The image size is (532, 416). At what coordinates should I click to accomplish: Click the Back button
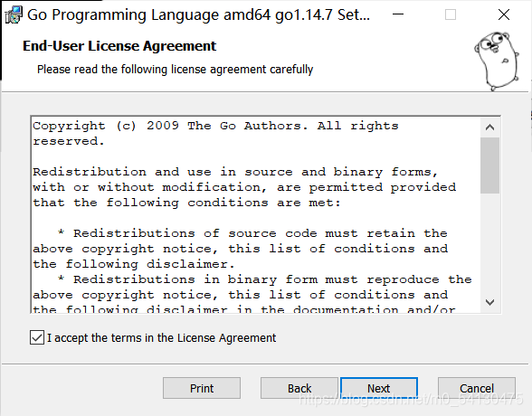point(299,388)
